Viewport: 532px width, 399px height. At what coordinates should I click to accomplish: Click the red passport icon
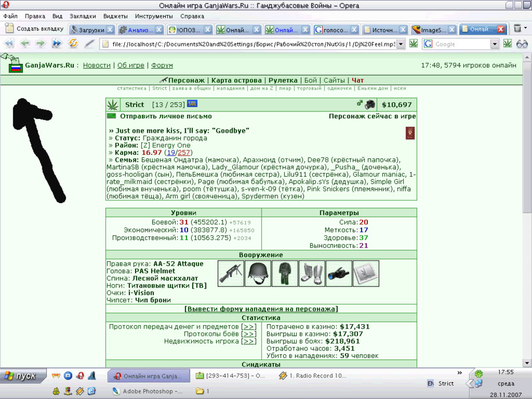coord(410,133)
